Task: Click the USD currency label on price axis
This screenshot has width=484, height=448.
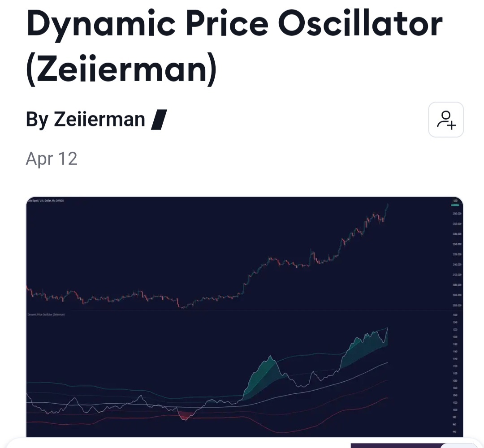Action: [x=455, y=200]
